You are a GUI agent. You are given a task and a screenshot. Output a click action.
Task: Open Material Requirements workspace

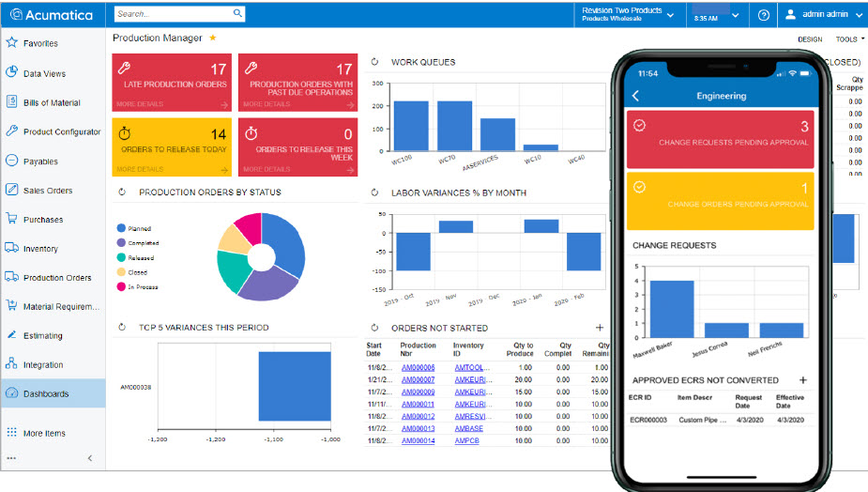(53, 306)
